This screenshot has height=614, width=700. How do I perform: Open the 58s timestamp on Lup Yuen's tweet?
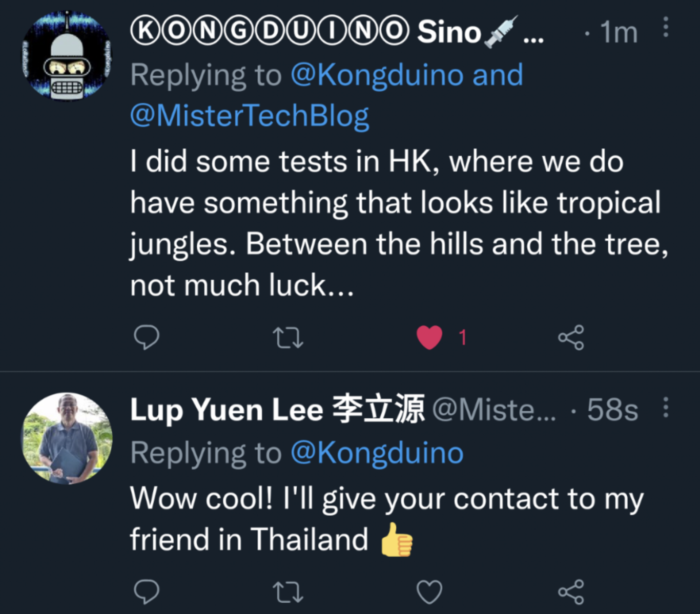[x=612, y=410]
